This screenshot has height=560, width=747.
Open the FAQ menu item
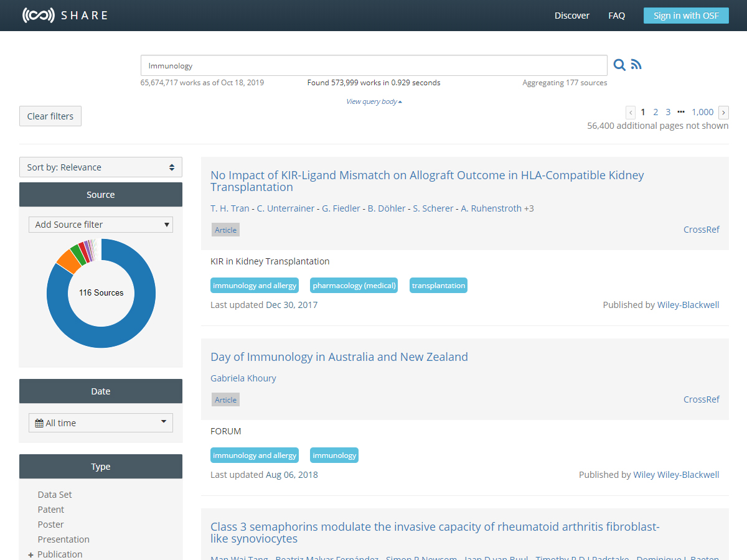pyautogui.click(x=616, y=16)
